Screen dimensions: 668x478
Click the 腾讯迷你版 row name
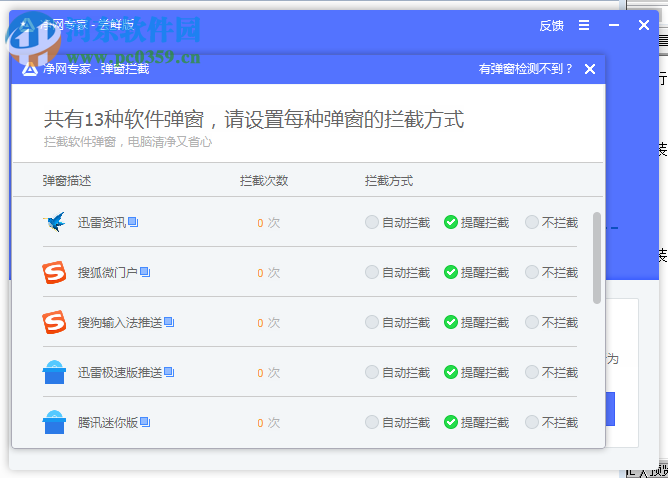108,422
